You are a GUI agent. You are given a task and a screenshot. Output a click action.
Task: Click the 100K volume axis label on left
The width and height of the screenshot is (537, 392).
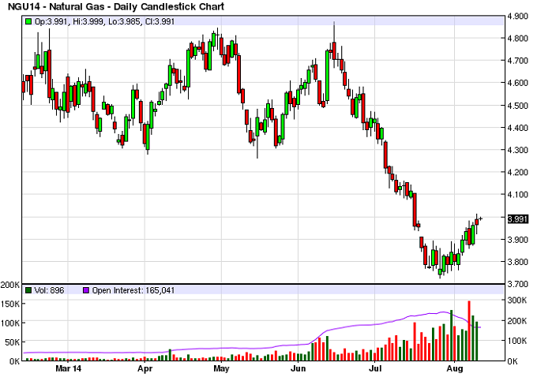click(10, 323)
